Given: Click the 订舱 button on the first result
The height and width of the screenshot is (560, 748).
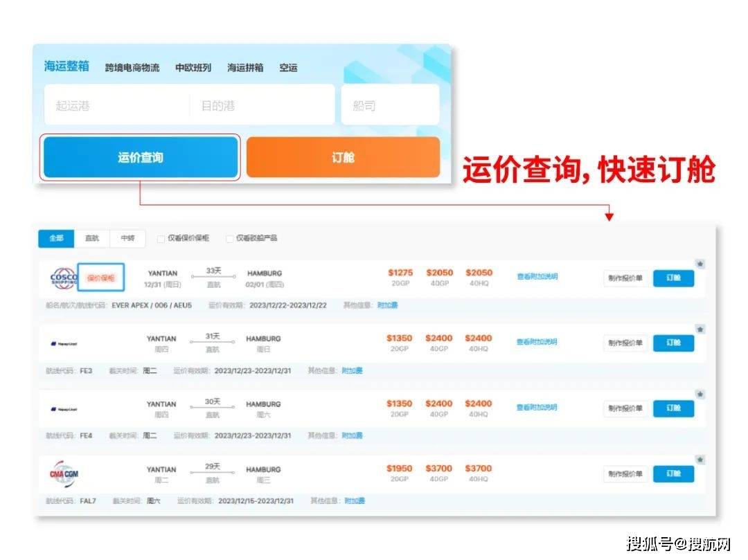Looking at the screenshot, I should click(673, 278).
